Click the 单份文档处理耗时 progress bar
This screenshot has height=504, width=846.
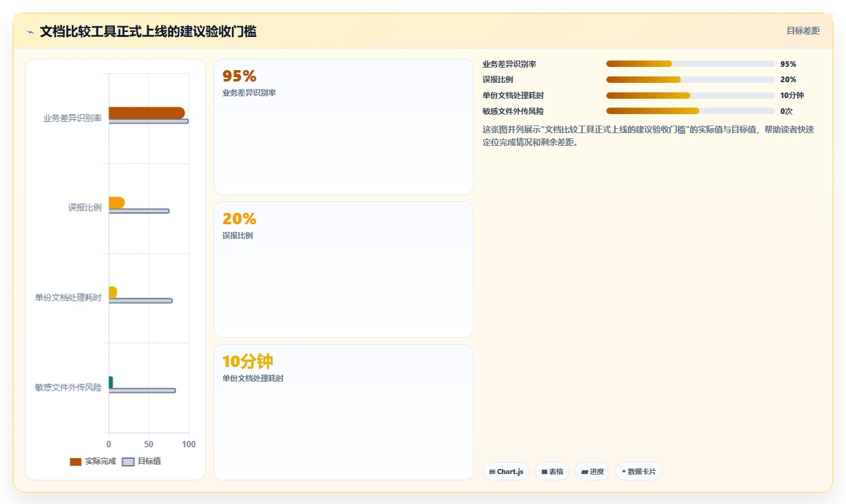pos(690,96)
